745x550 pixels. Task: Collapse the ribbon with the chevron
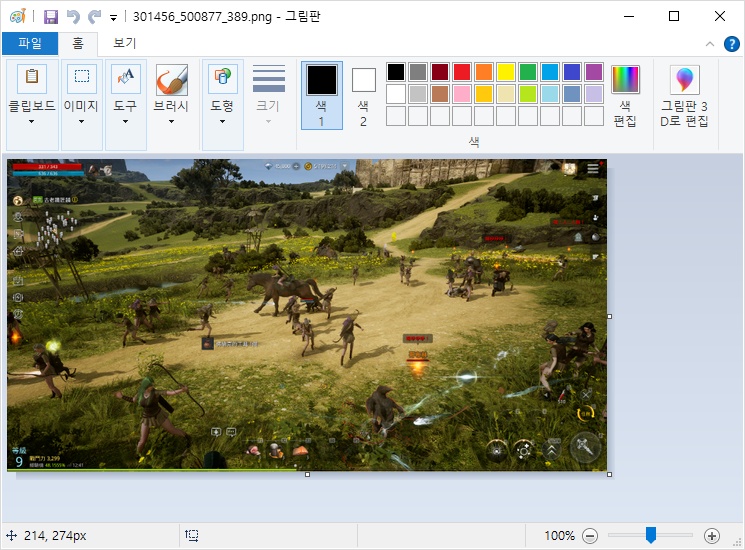(710, 44)
